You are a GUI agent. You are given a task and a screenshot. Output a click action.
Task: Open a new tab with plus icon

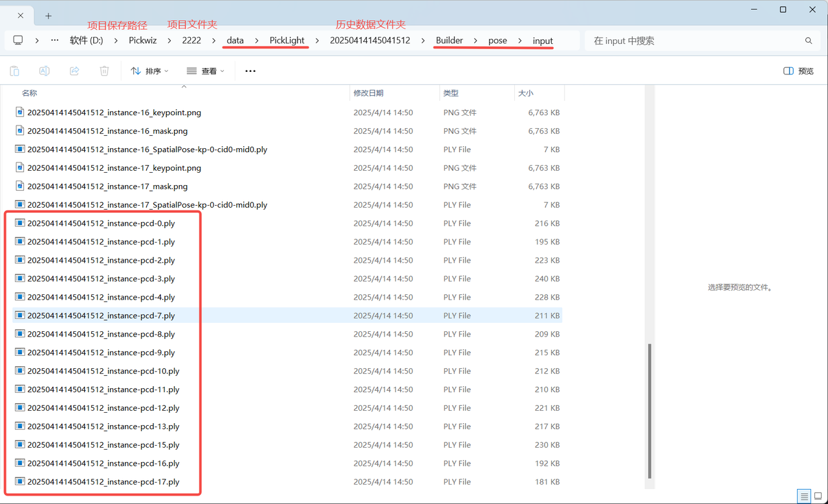tap(49, 16)
